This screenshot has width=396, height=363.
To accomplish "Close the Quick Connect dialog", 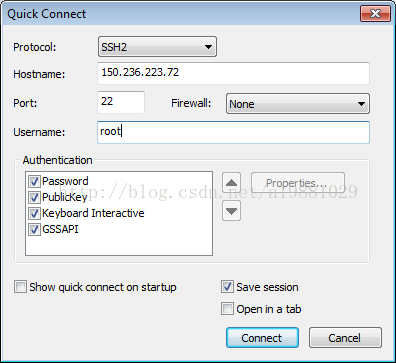I will [x=375, y=14].
